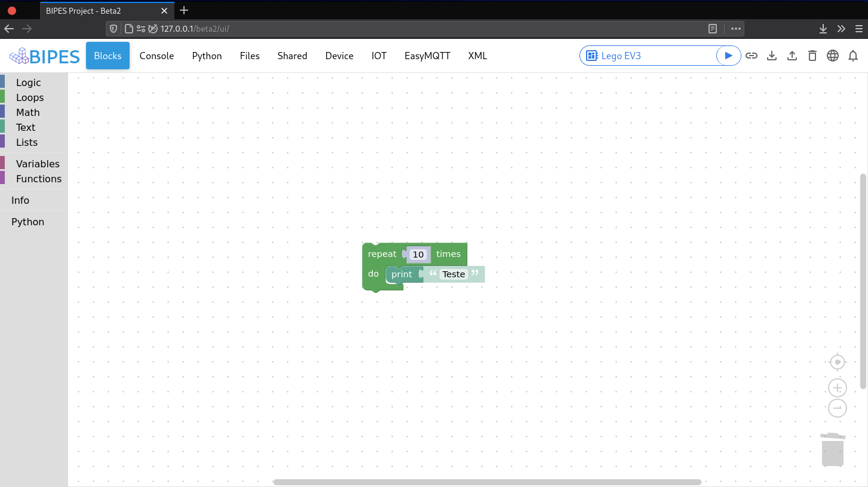Open the browser overflow chevrons menu
Viewport: 868px width, 487px height.
[841, 28]
